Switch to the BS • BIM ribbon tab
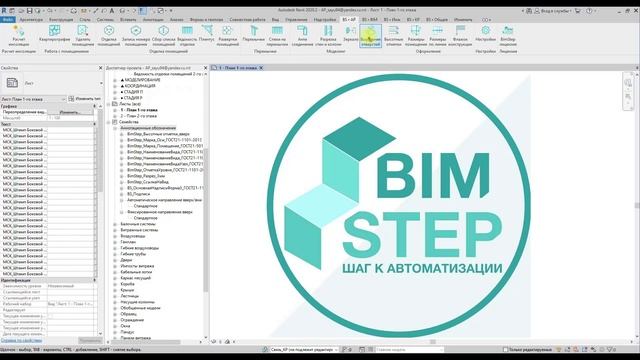The height and width of the screenshot is (360, 640). pyautogui.click(x=369, y=20)
